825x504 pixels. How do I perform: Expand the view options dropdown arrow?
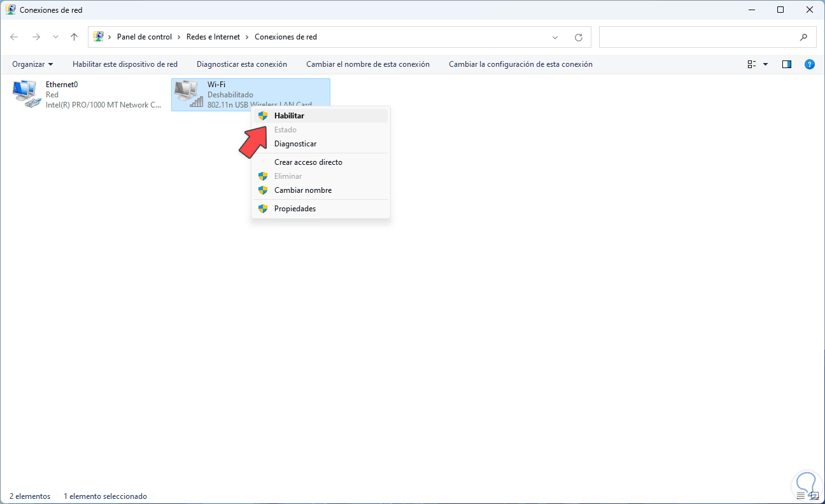tap(765, 64)
